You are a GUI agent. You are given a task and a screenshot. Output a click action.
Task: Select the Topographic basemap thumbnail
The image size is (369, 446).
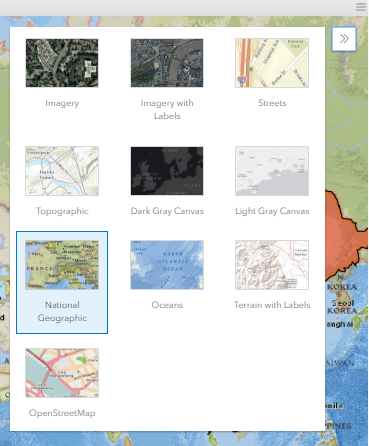[62, 171]
